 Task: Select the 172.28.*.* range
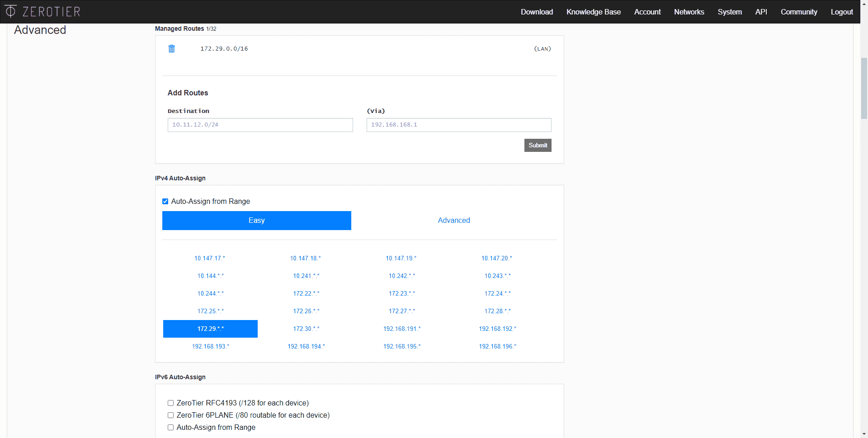click(498, 311)
